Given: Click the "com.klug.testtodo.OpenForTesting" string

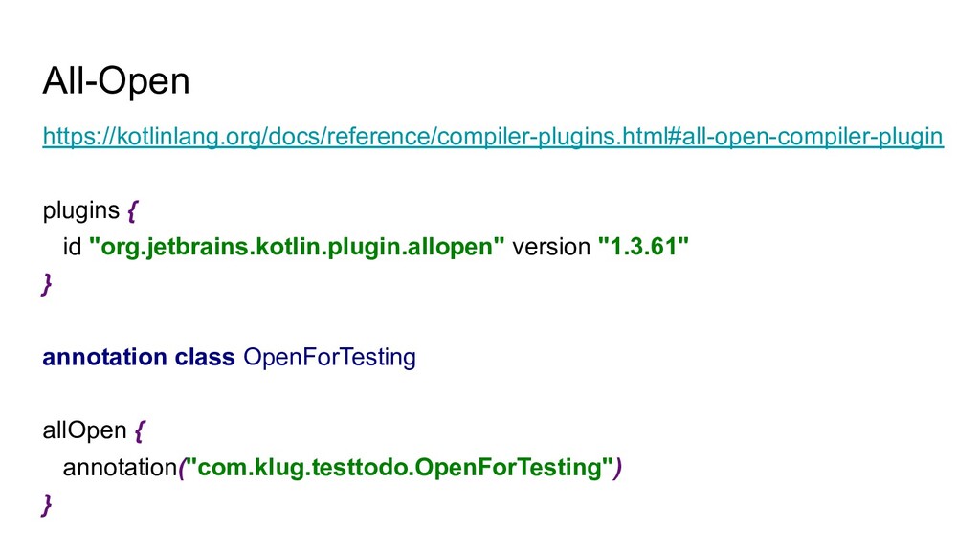Looking at the screenshot, I should 398,468.
